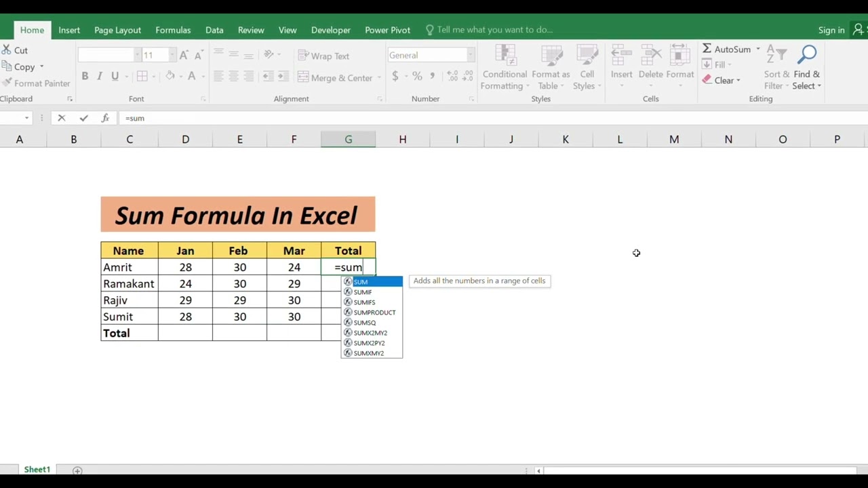
Task: Click AutoSum sigma button
Action: coord(726,49)
